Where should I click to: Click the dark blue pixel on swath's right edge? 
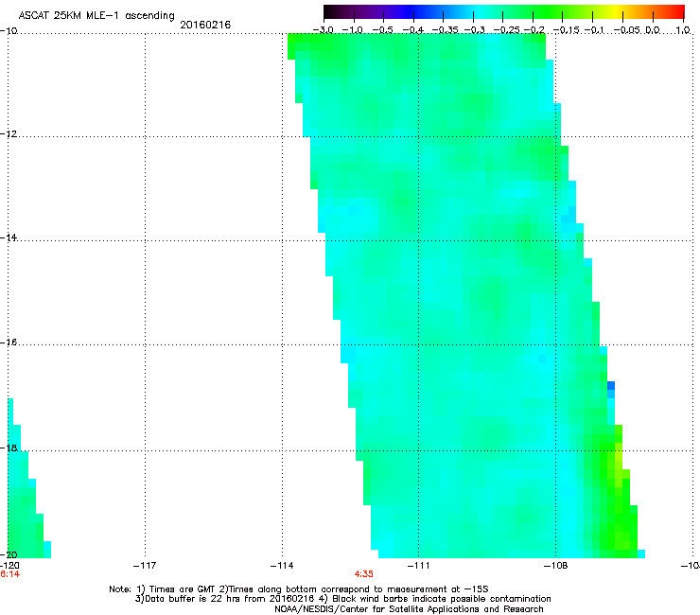611,385
